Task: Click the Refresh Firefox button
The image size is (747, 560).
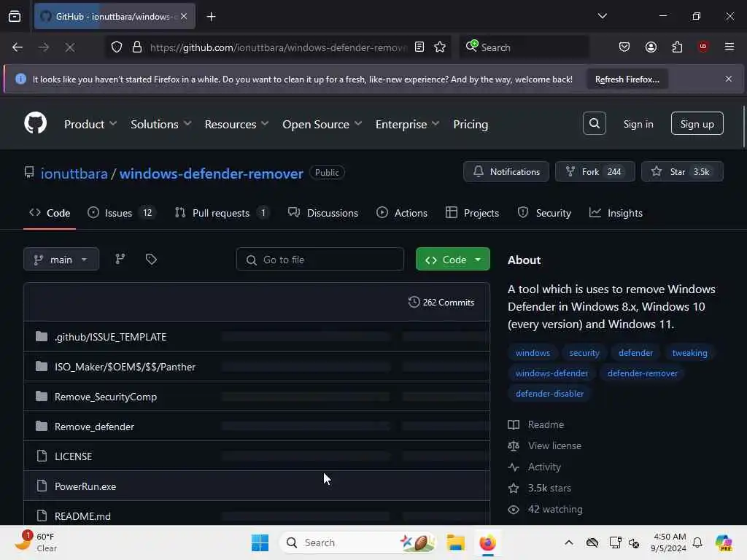Action: click(x=627, y=79)
